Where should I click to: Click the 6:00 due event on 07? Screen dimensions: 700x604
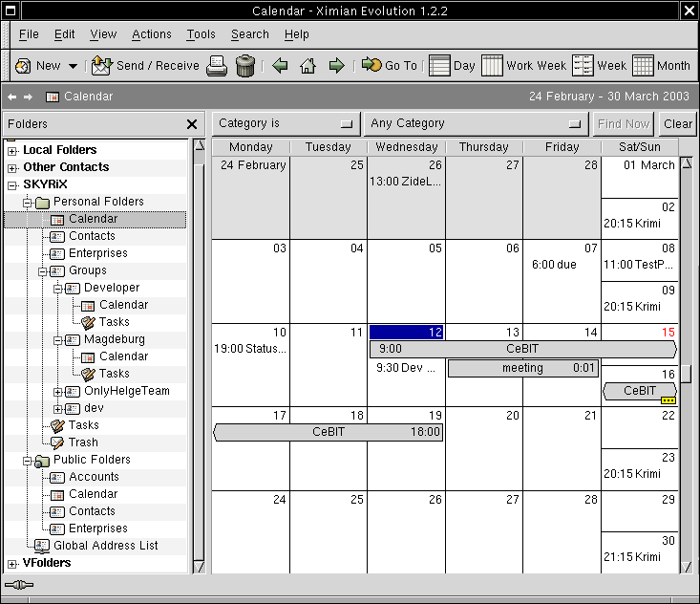tap(554, 265)
